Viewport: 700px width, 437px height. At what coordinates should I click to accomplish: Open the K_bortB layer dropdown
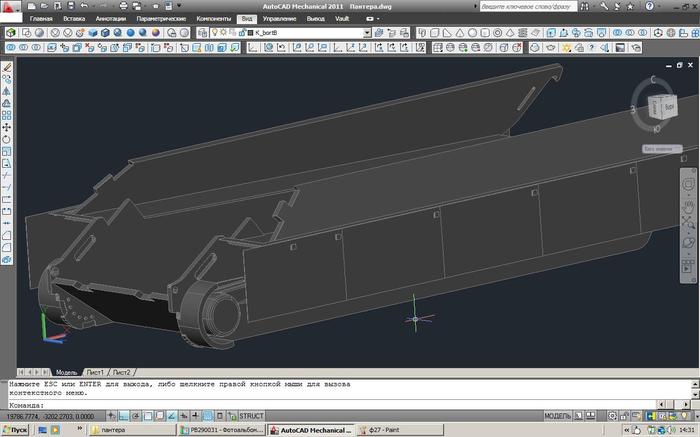tap(366, 32)
